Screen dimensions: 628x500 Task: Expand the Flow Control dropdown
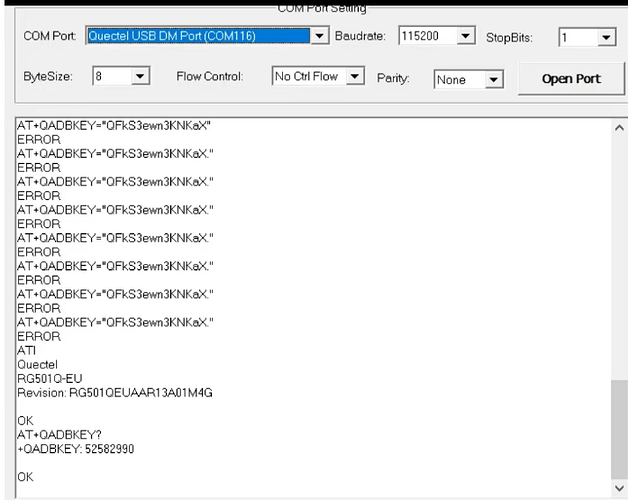(x=355, y=76)
